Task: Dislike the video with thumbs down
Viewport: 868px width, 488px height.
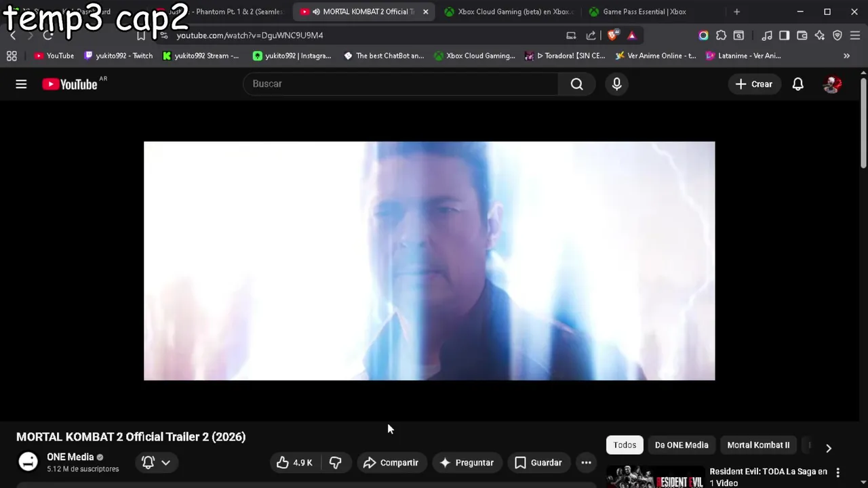Action: (x=335, y=463)
